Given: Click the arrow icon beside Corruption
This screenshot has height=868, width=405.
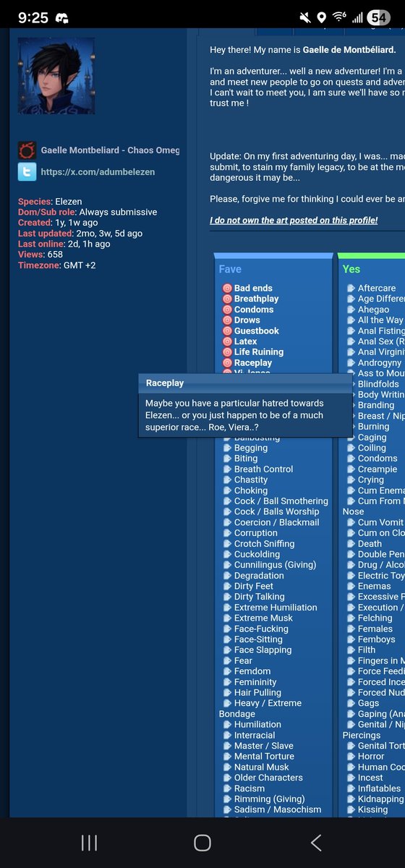Looking at the screenshot, I should pos(228,533).
